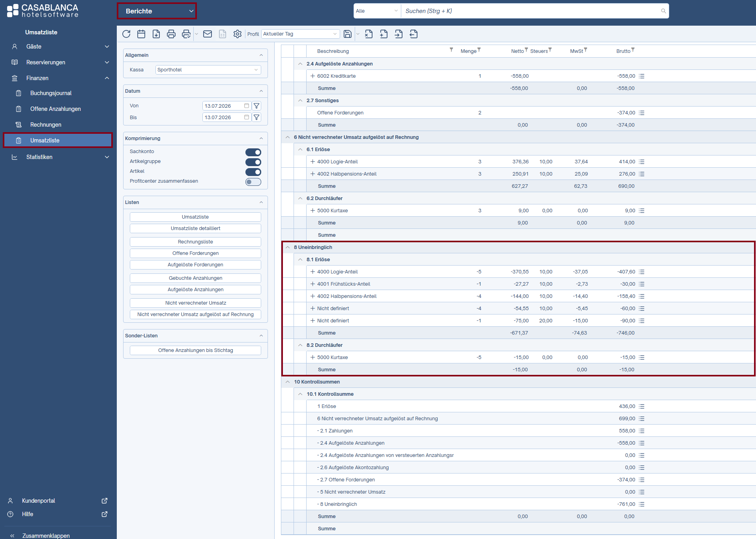
Task: Disable the Artikelgruppe toggle
Action: coord(253,162)
